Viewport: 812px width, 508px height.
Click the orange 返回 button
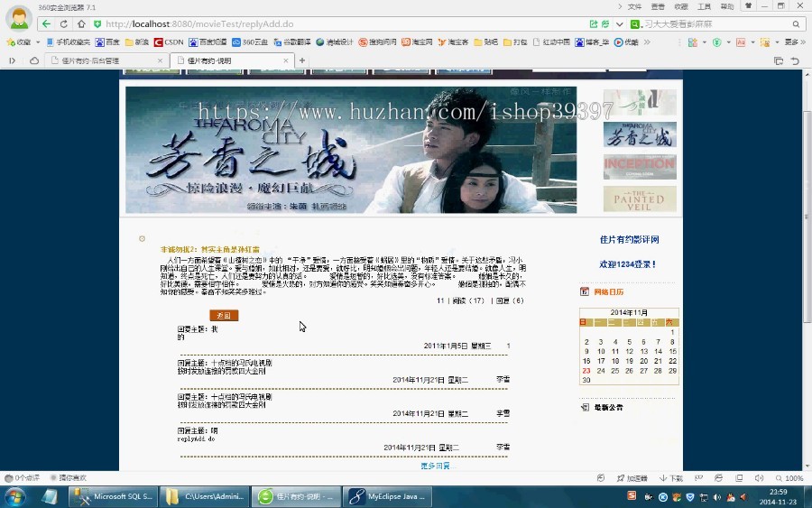(x=224, y=316)
